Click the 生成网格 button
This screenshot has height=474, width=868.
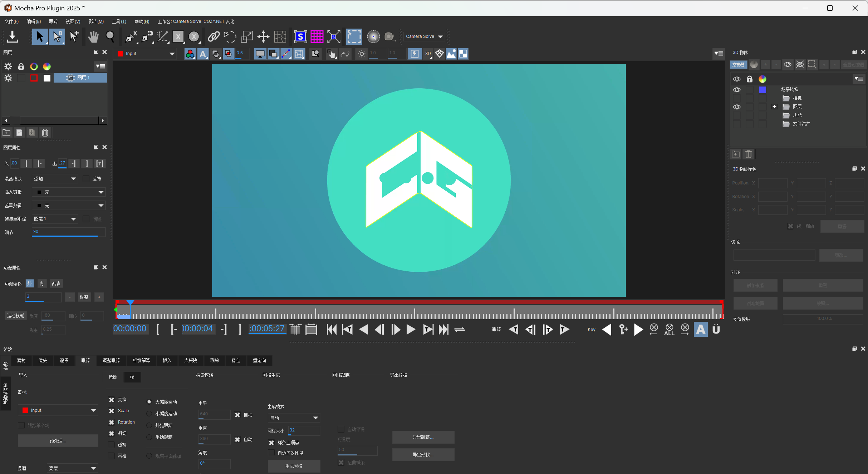pyautogui.click(x=294, y=466)
